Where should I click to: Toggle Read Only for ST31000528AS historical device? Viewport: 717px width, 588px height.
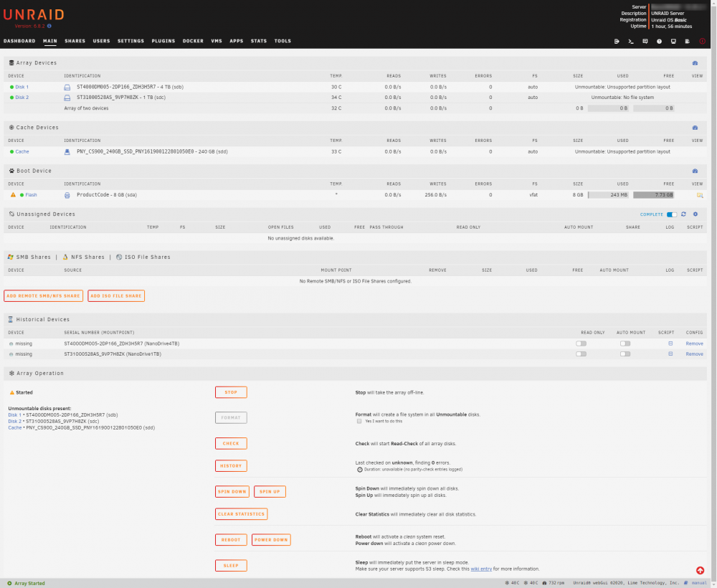tap(581, 354)
